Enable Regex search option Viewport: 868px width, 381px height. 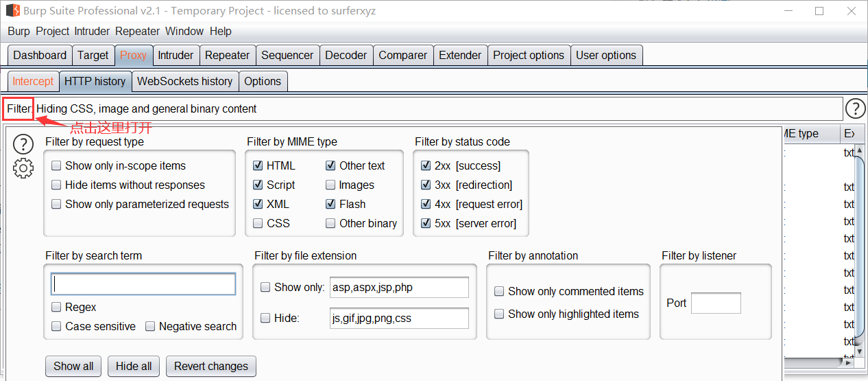click(56, 307)
